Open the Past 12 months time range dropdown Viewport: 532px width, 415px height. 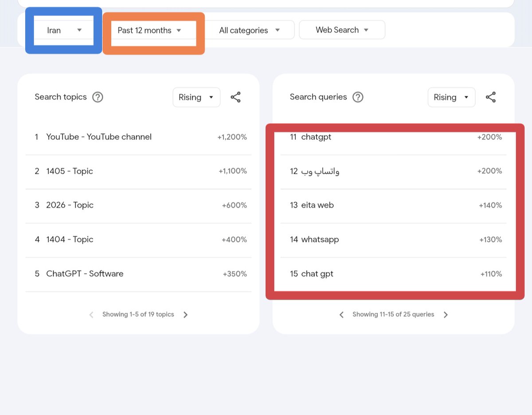(153, 30)
